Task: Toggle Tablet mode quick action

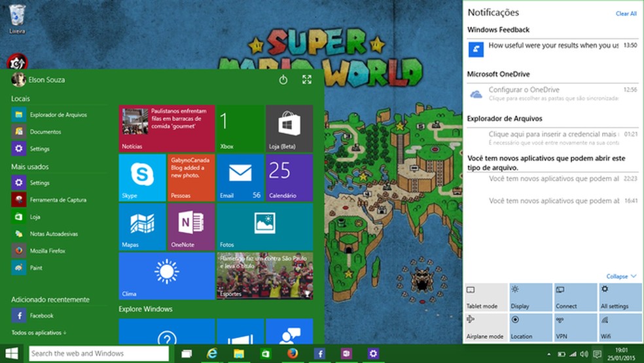Action: 486,297
